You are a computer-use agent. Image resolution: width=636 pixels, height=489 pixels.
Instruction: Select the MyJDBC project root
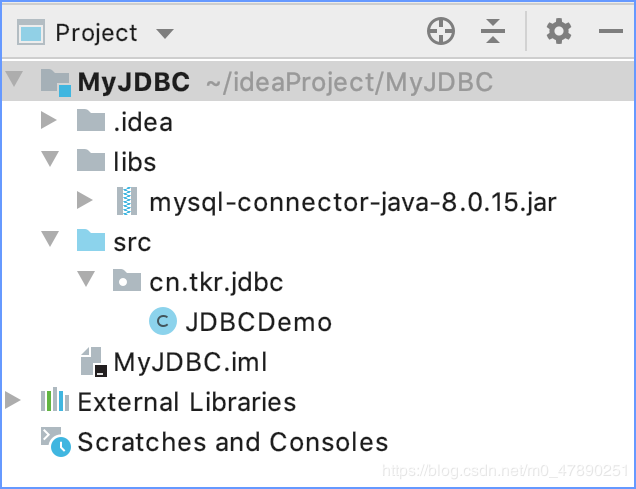pyautogui.click(x=134, y=82)
